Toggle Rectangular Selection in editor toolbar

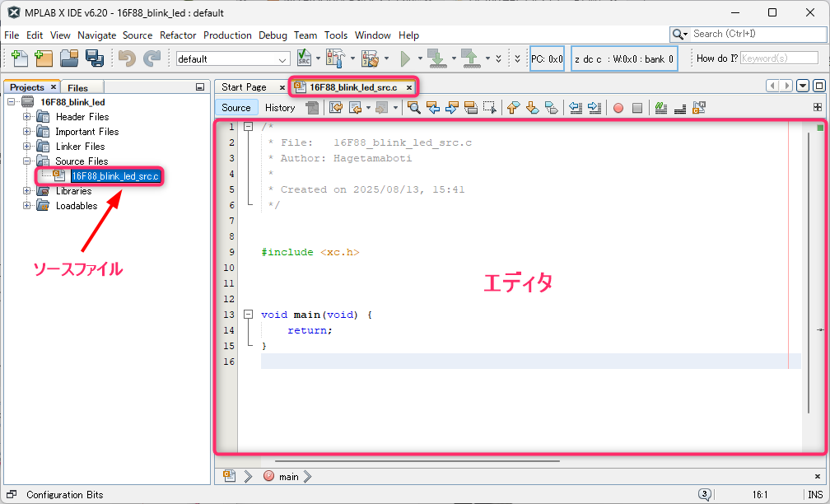[x=491, y=107]
